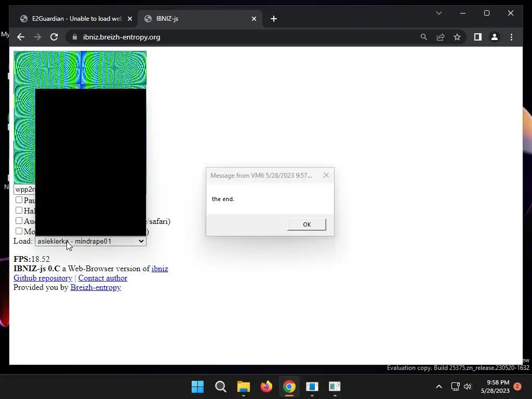
Task: Toggle the Pause checkbox
Action: click(x=19, y=200)
